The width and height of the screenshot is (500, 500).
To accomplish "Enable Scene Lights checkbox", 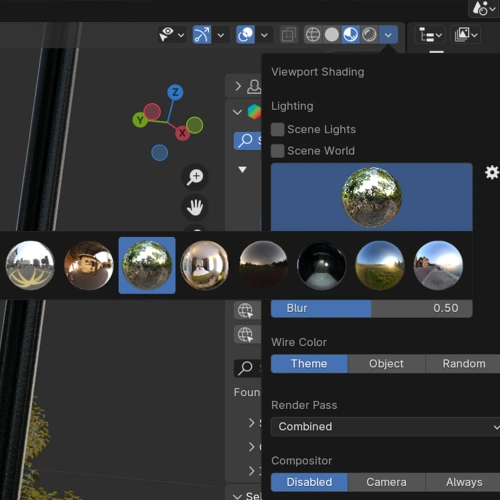I will click(x=278, y=129).
